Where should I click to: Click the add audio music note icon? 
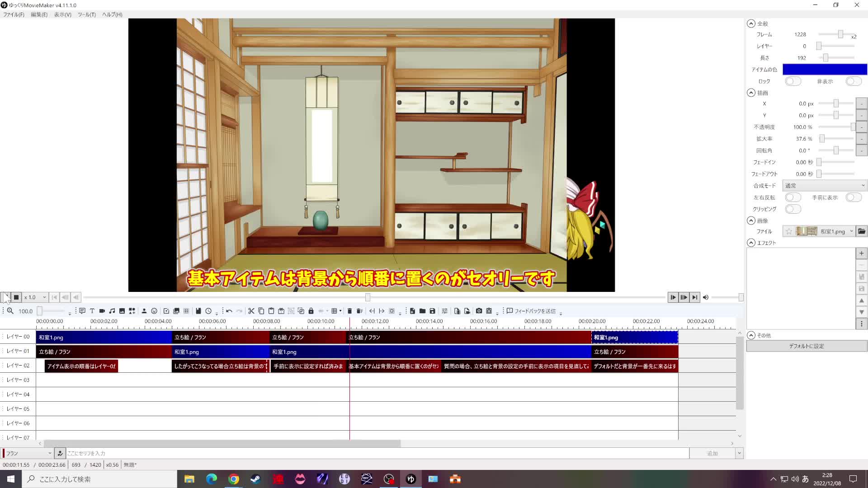pos(112,311)
